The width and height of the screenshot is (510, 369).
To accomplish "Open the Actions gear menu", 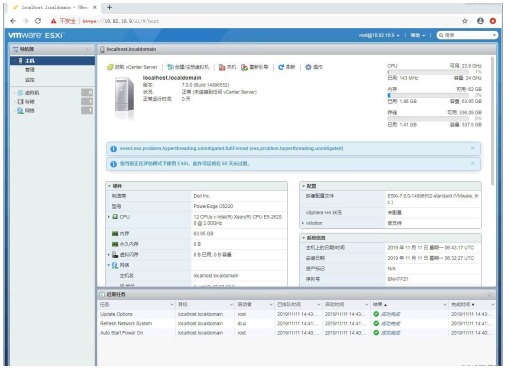I will tap(314, 67).
